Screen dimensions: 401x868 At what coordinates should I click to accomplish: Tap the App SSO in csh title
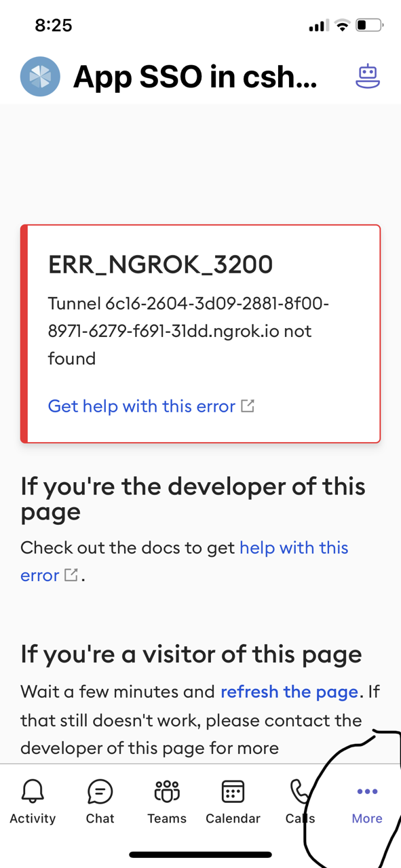coord(195,76)
